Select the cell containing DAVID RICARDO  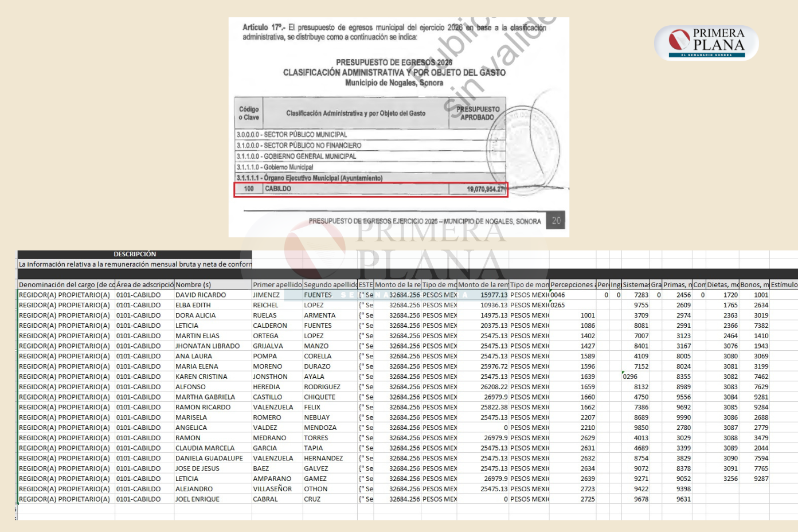coord(201,295)
